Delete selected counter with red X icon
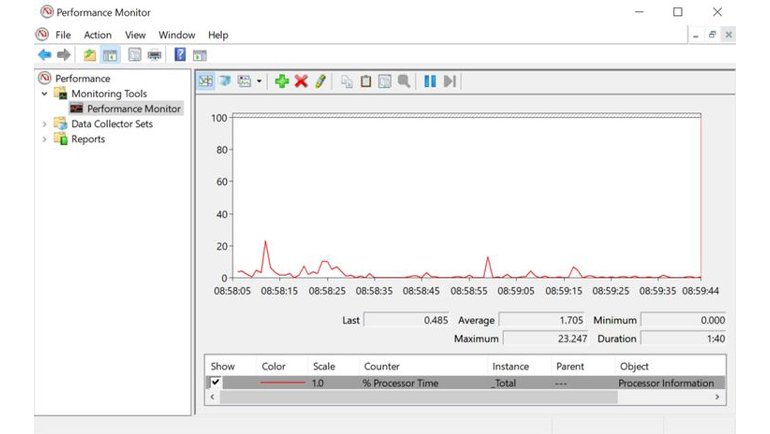Screen dimensions: 770x434 (x=301, y=81)
